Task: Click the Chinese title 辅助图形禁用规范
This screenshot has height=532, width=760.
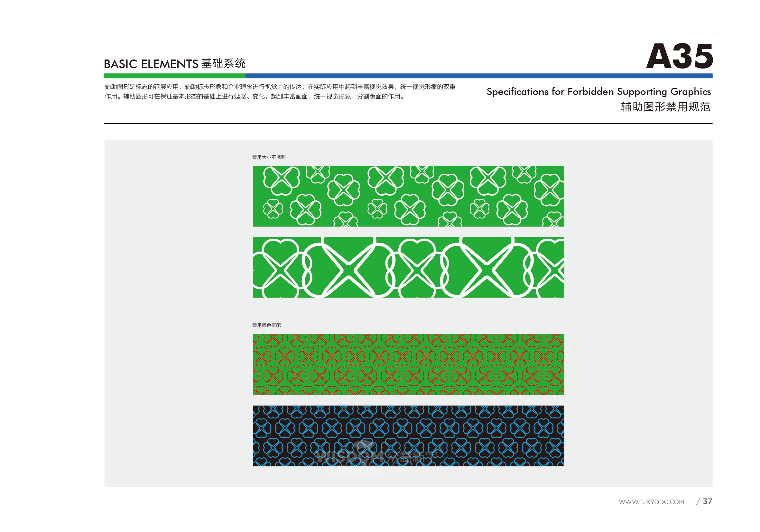Action: (x=666, y=107)
